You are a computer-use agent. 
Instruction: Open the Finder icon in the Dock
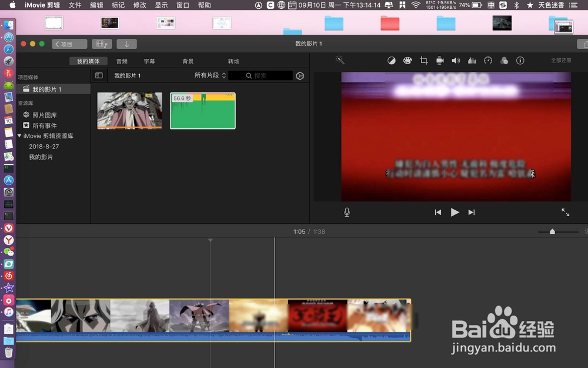coord(9,25)
